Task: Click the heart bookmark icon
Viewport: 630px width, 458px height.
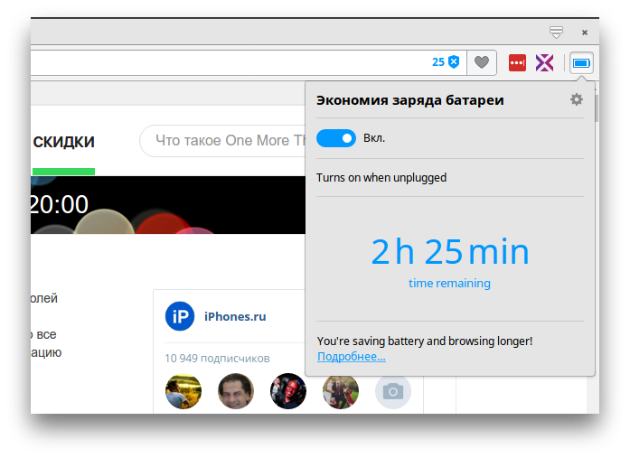Action: click(481, 62)
